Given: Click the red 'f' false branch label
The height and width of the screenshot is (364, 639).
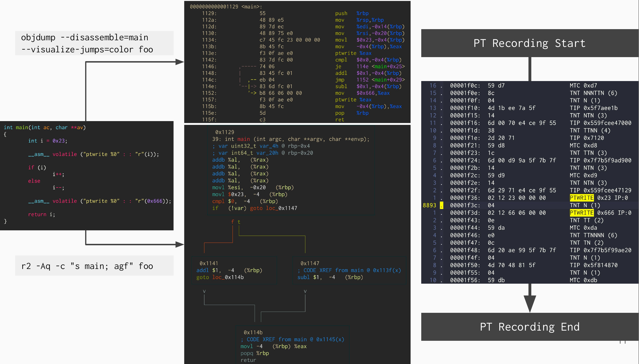Looking at the screenshot, I should 232,222.
